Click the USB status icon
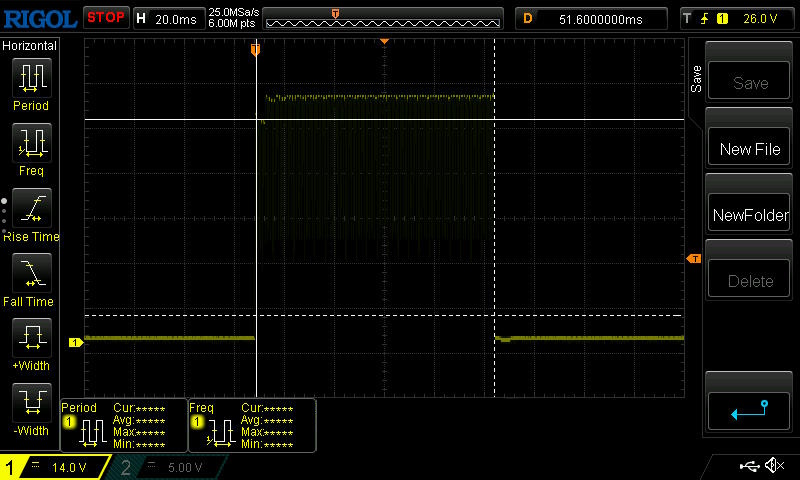The height and width of the screenshot is (480, 800). (748, 466)
